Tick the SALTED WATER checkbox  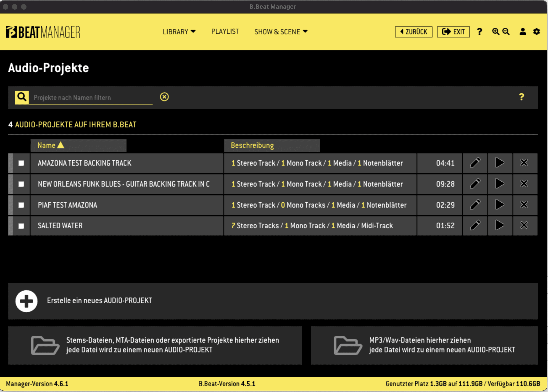[x=21, y=226]
